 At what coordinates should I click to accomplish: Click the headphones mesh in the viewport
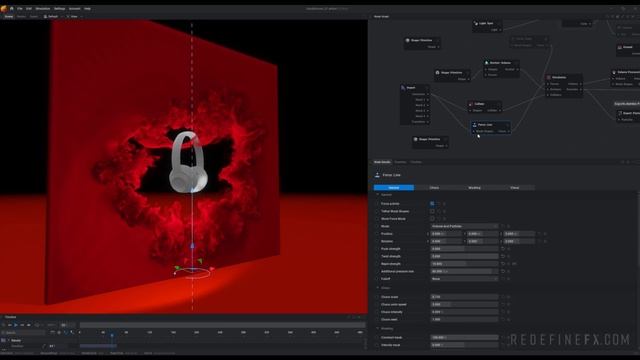[188, 162]
